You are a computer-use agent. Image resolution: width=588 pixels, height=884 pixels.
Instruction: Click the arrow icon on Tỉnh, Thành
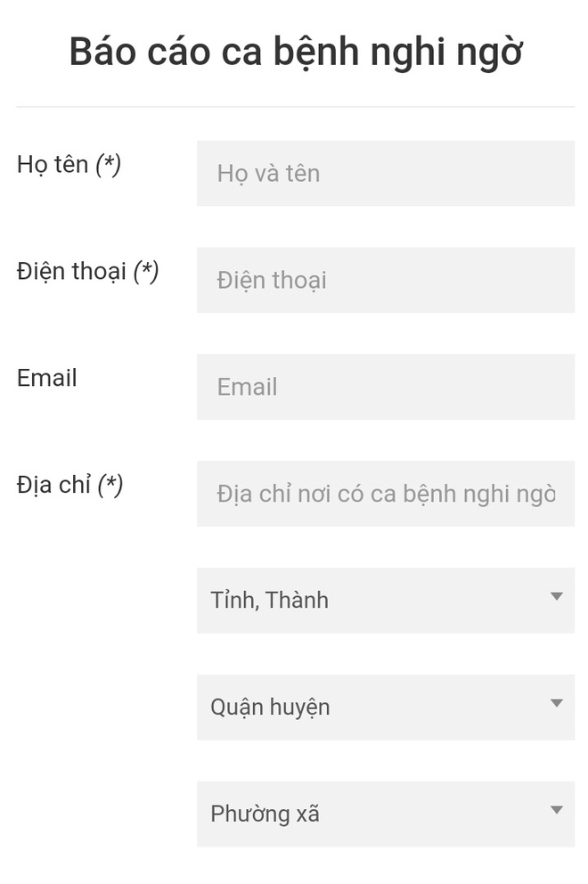[x=557, y=597]
